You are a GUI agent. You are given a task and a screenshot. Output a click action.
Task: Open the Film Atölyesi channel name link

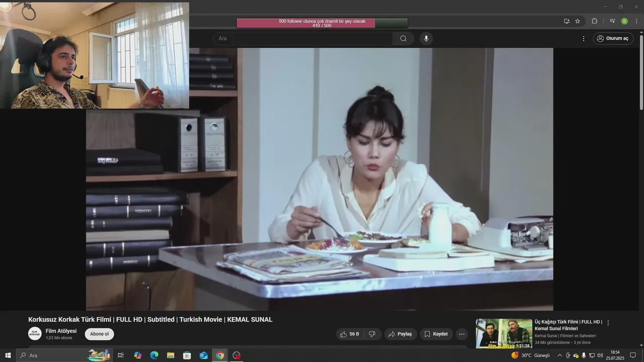(x=61, y=331)
